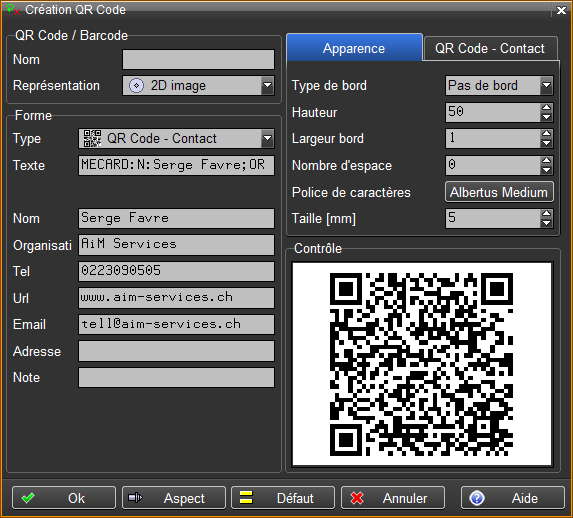
Task: Click the QR code icon in Type field
Action: pyautogui.click(x=92, y=139)
